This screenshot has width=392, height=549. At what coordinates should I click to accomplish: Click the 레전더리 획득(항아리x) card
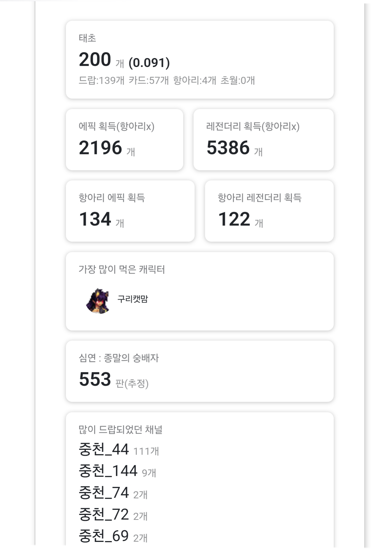(x=263, y=140)
